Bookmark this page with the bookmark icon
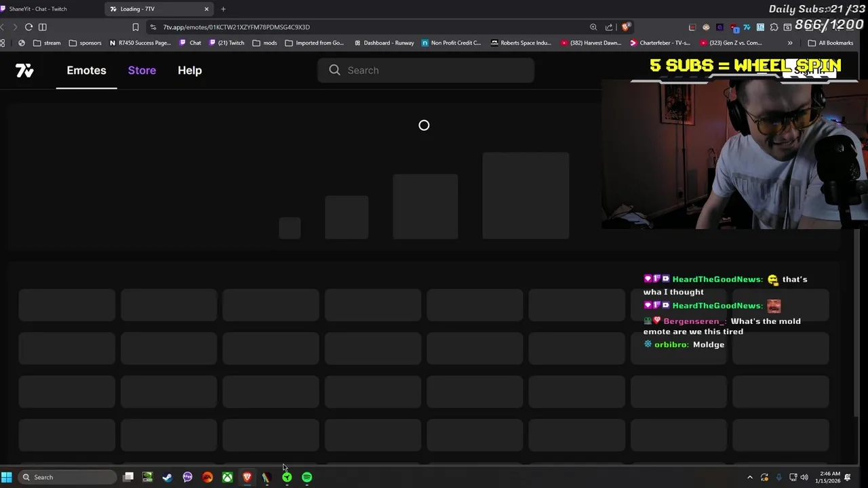Image resolution: width=868 pixels, height=488 pixels. [x=136, y=27]
